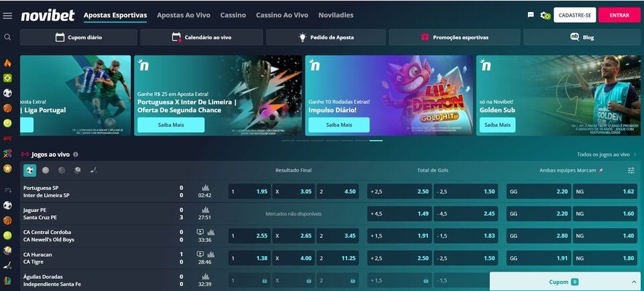Viewport: 644px width, 291px height.
Task: Click Saiba Mais on Portuguesa X Inter banner
Action: [x=171, y=125]
